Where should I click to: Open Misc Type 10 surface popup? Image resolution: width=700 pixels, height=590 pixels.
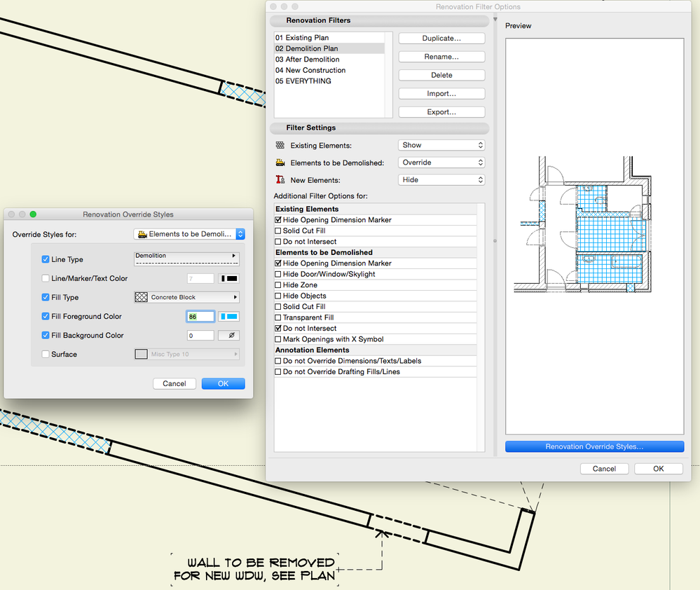pyautogui.click(x=186, y=354)
